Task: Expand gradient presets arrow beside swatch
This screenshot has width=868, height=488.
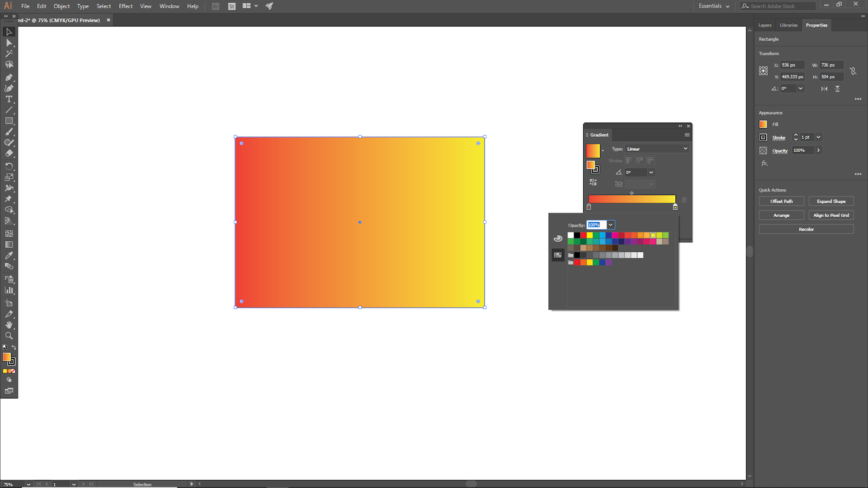Action: point(603,151)
